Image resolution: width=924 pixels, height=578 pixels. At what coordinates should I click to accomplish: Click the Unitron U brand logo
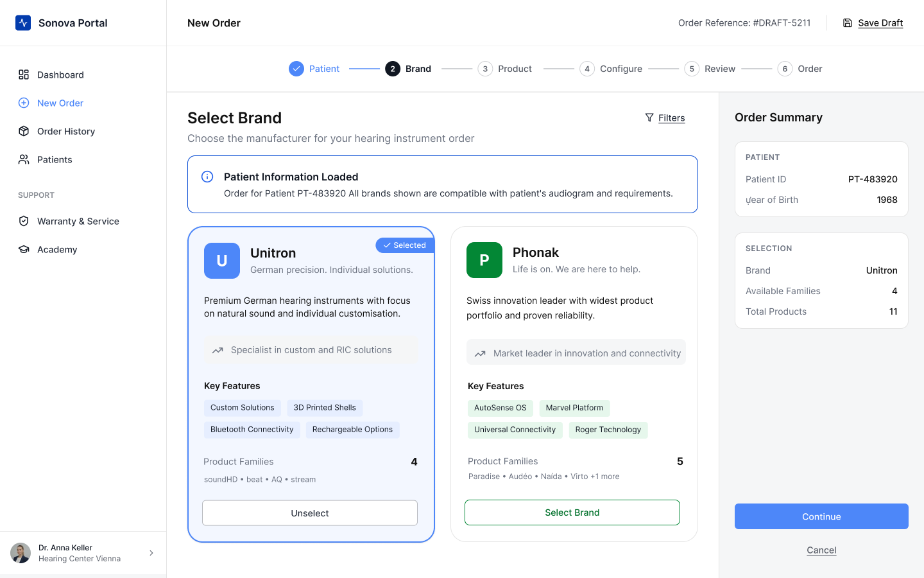tap(222, 261)
